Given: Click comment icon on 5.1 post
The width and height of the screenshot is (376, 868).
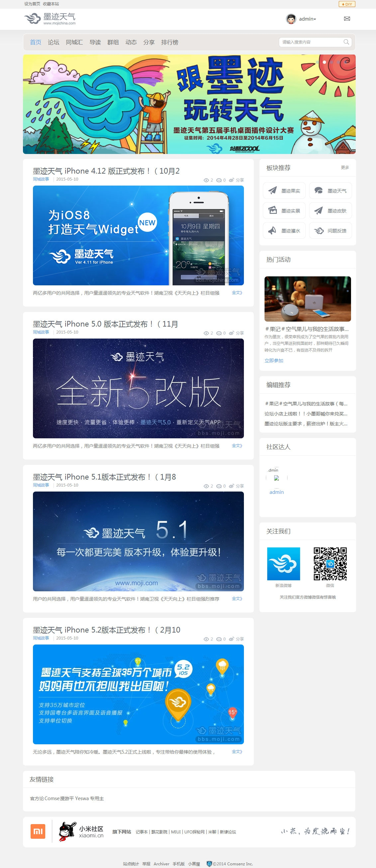Looking at the screenshot, I should coord(219,486).
